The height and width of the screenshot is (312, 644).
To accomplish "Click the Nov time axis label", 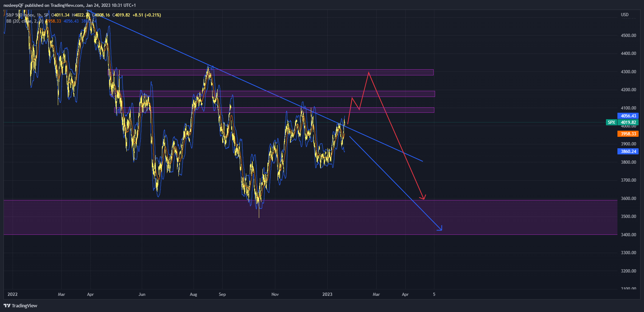I will (x=275, y=294).
